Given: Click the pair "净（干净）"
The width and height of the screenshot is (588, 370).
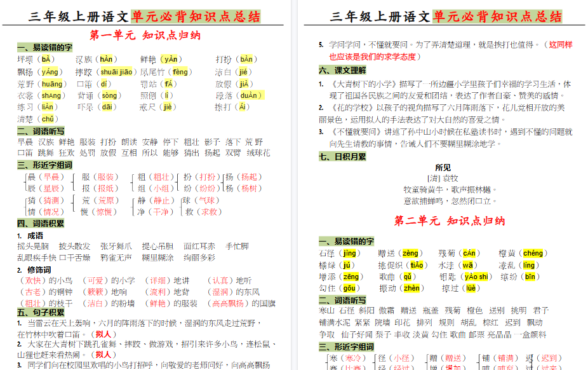Looking at the screenshot, I should pos(155,212).
